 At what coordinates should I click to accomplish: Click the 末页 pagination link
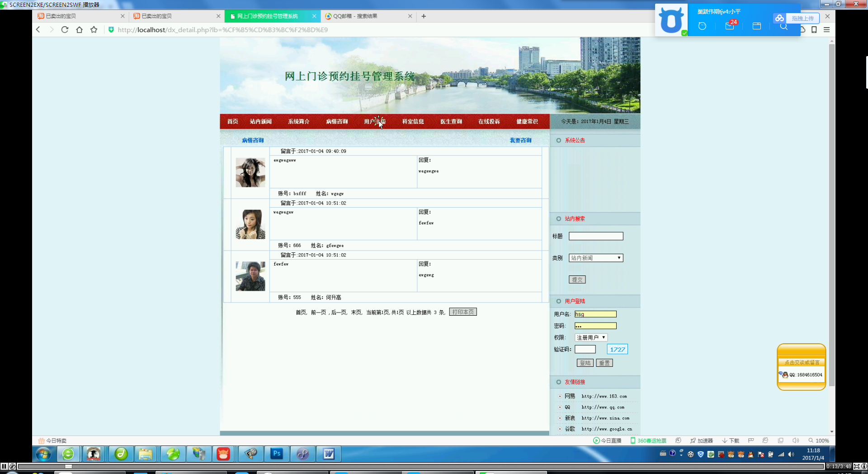(356, 313)
